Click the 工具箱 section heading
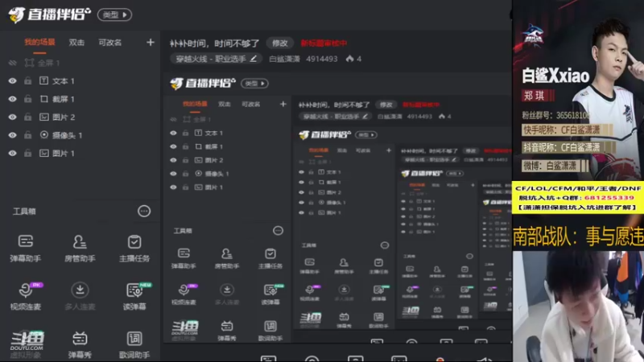 [x=24, y=212]
